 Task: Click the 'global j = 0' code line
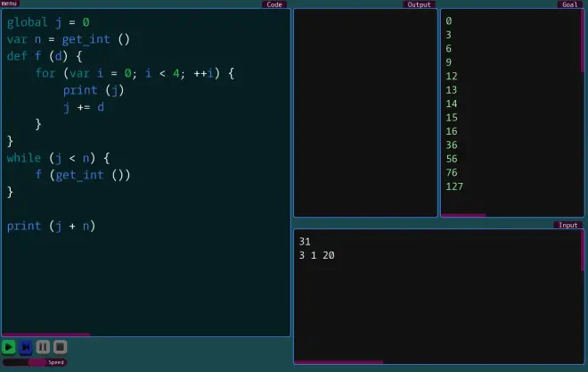click(x=48, y=21)
